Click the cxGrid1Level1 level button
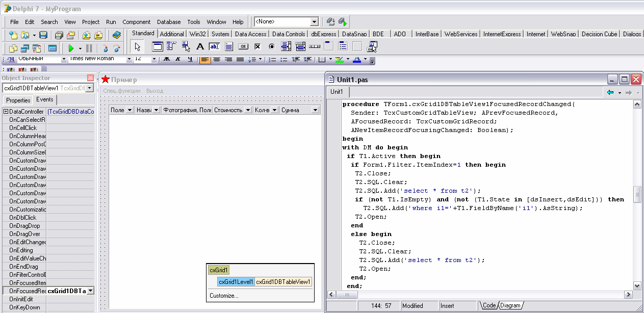 (236, 282)
